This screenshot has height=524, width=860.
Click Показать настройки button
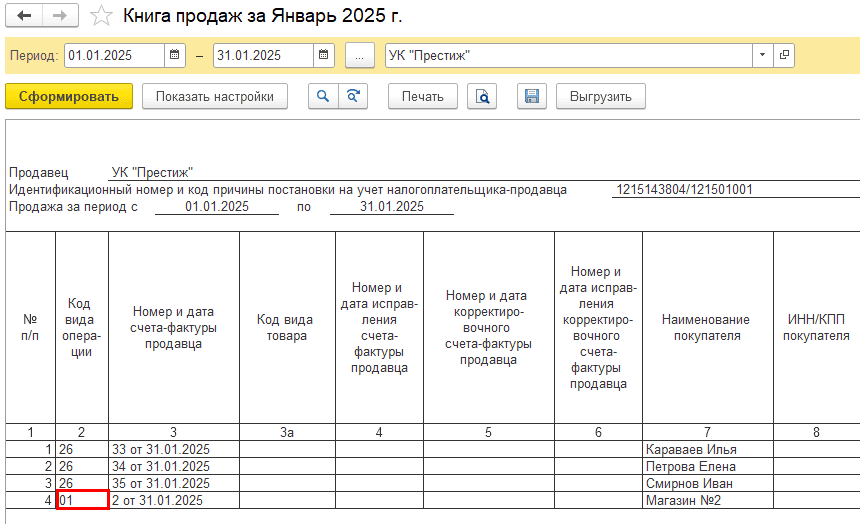pos(215,96)
